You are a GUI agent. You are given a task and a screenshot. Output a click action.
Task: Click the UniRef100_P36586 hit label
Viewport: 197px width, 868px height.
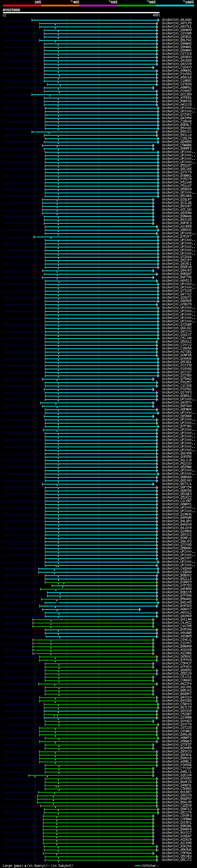point(177,765)
